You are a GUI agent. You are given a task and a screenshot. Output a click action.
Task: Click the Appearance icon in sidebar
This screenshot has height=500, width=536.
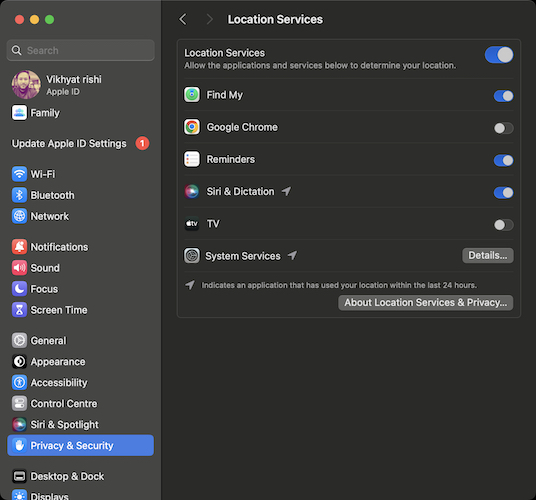(x=19, y=362)
